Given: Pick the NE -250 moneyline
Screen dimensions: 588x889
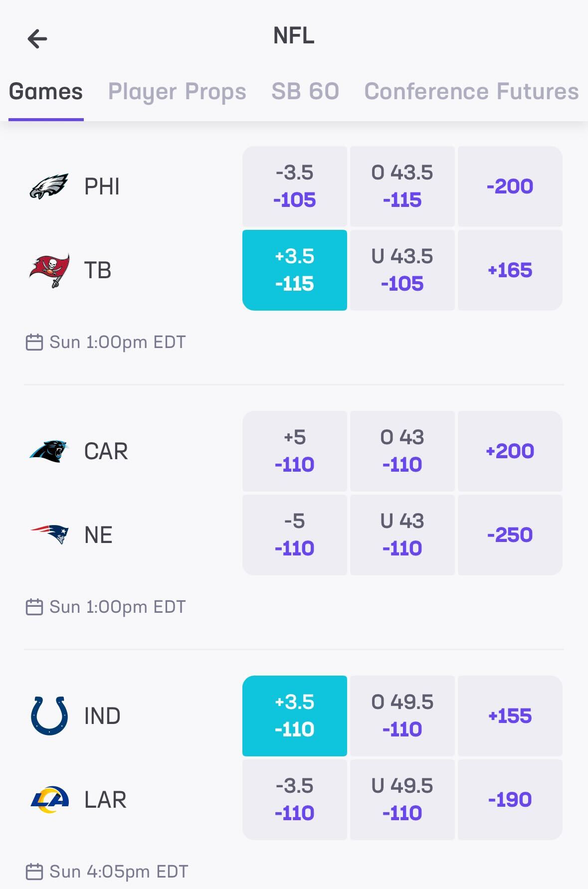Looking at the screenshot, I should click(510, 534).
